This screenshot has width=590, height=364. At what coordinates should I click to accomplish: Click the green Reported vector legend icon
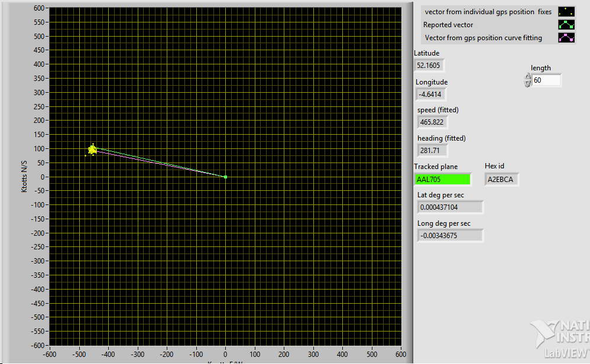(x=566, y=25)
